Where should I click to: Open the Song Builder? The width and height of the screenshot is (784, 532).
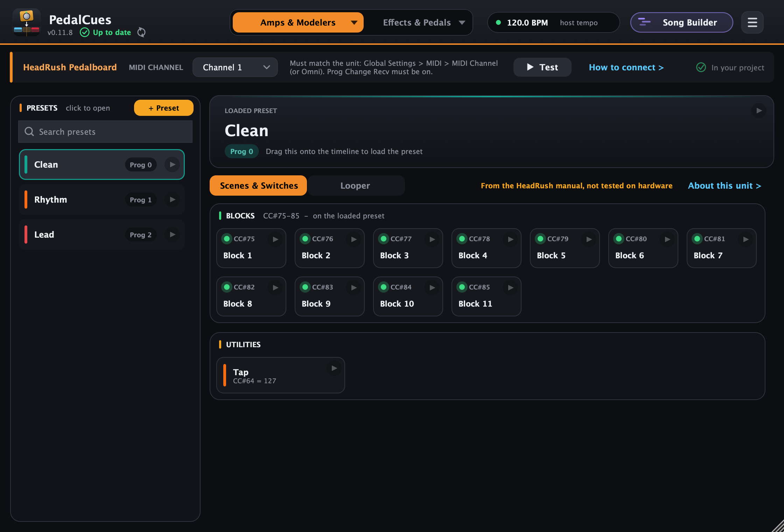pyautogui.click(x=681, y=22)
